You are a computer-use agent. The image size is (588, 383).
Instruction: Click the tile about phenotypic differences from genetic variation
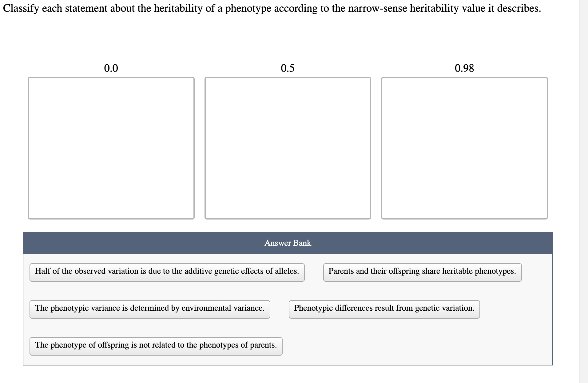click(x=384, y=309)
